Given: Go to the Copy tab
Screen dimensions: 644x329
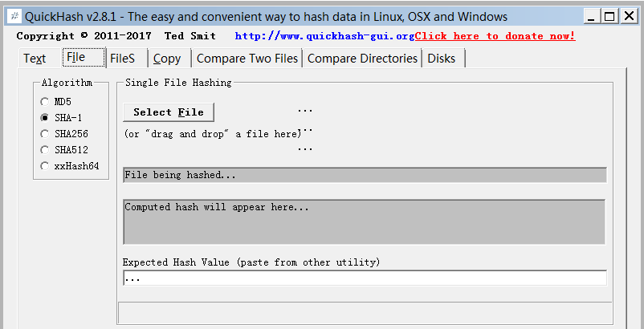Looking at the screenshot, I should click(x=167, y=59).
